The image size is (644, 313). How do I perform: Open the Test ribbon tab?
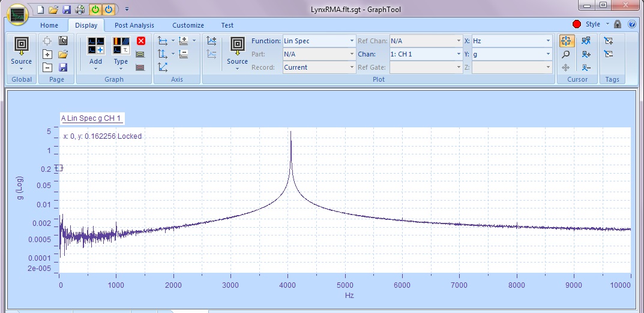[x=227, y=25]
